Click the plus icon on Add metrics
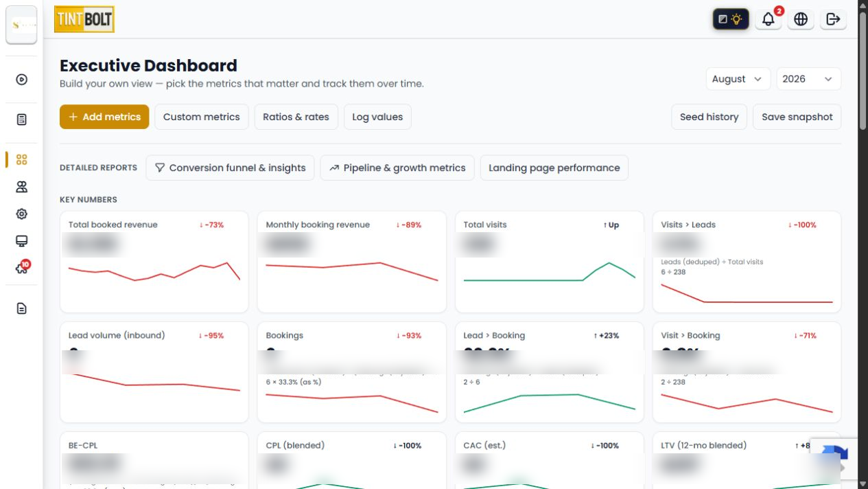The image size is (868, 489). click(x=73, y=117)
